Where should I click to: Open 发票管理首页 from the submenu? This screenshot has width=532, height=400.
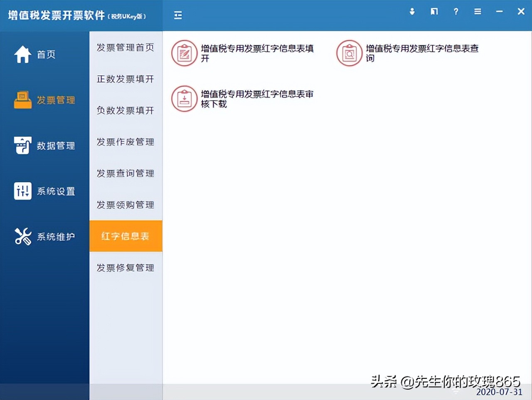pos(126,47)
